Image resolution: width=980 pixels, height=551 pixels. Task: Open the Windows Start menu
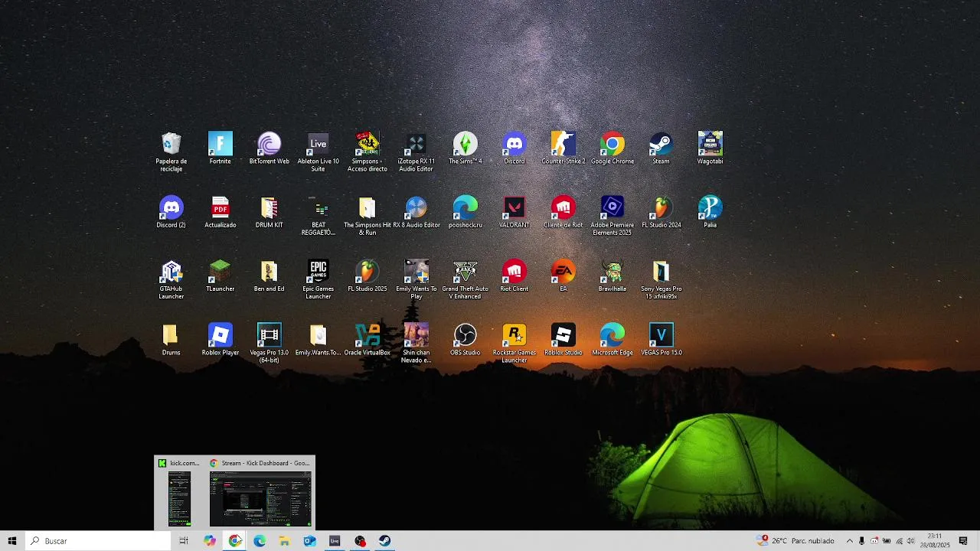12,541
